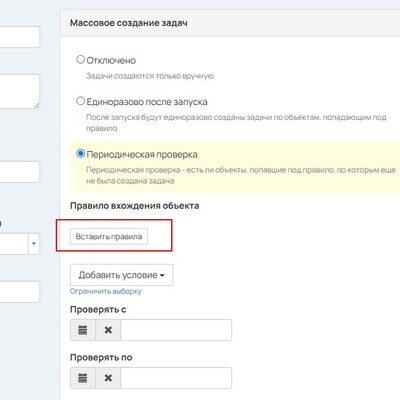Focus the Проверять по date input
The image size is (400, 400).
[176, 378]
